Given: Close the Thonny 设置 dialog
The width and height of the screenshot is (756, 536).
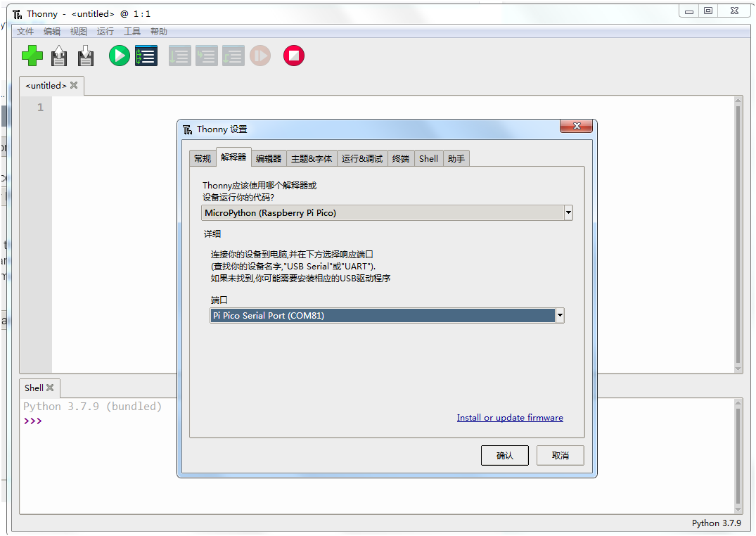Looking at the screenshot, I should click(577, 126).
